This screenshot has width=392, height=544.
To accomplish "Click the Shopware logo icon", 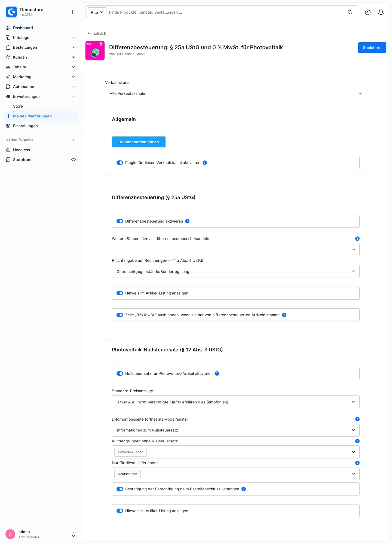I will [11, 12].
